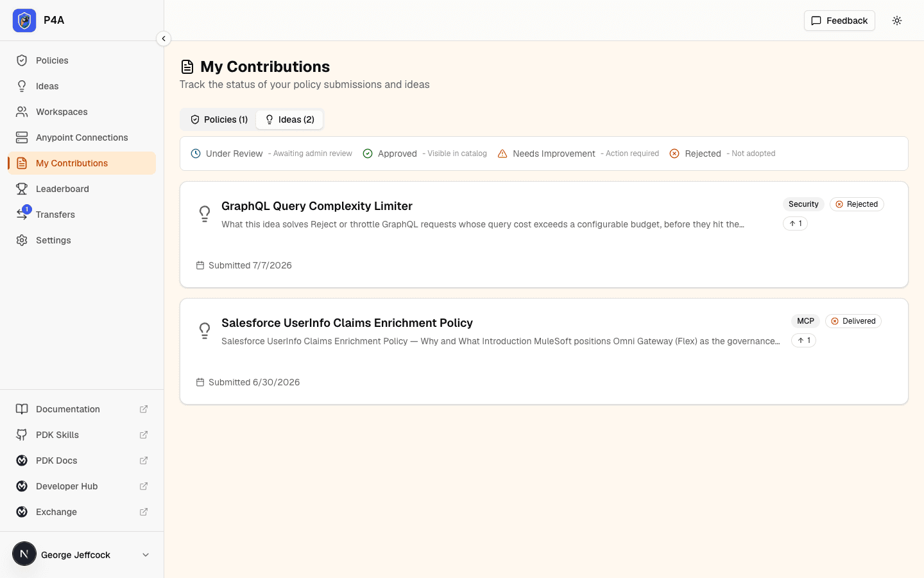Click the lightbulb icon on Salesforce idea card

(x=205, y=331)
